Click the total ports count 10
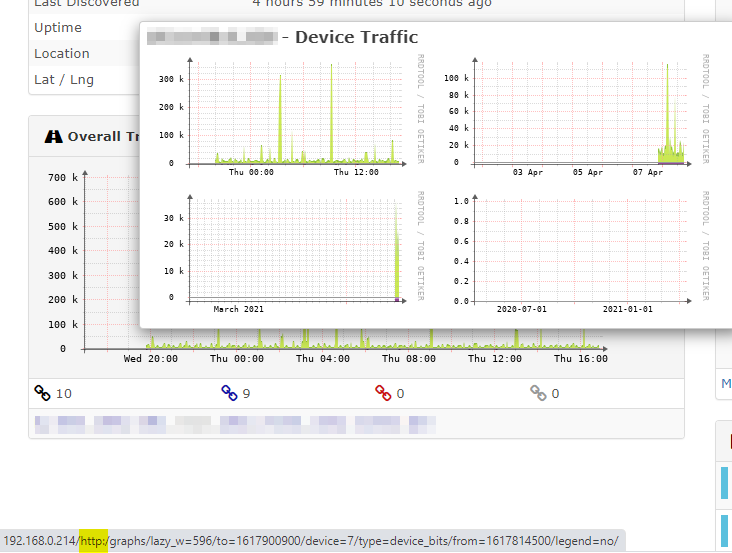The image size is (732, 553). (x=63, y=394)
